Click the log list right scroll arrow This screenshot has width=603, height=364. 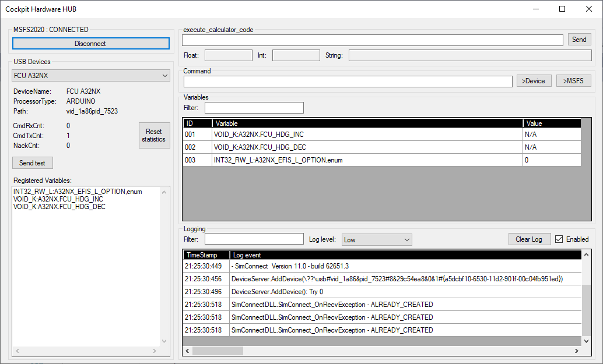coord(576,351)
